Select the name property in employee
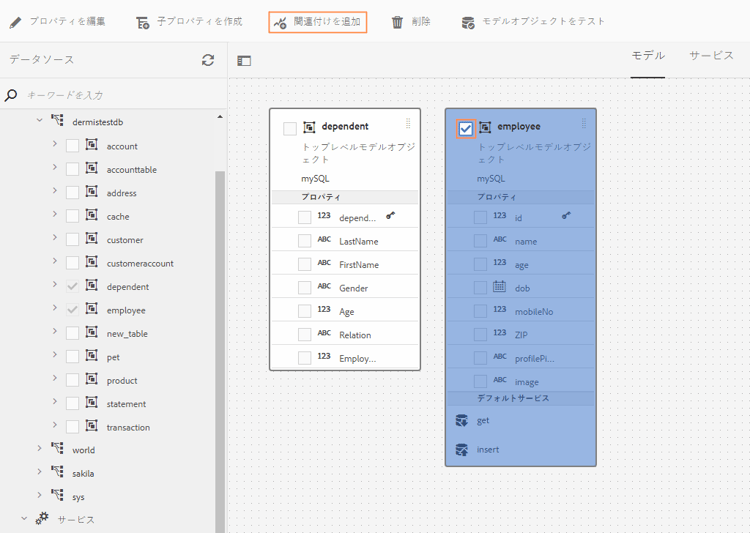 tap(520, 241)
